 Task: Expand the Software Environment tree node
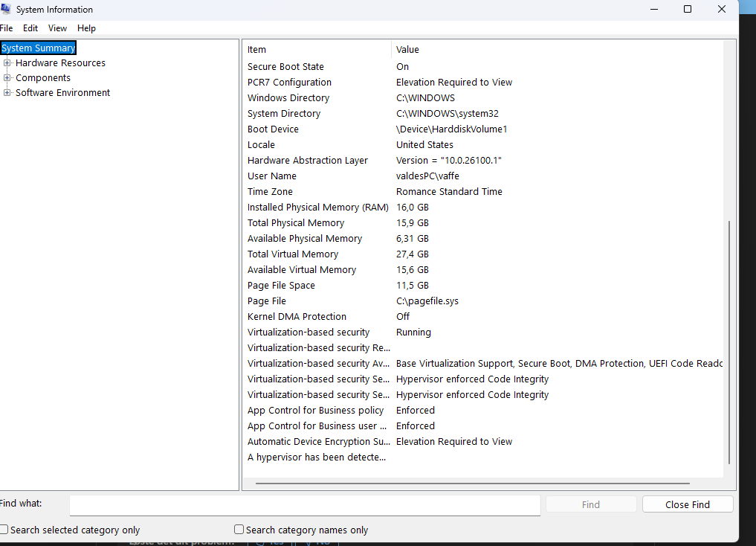(x=7, y=92)
